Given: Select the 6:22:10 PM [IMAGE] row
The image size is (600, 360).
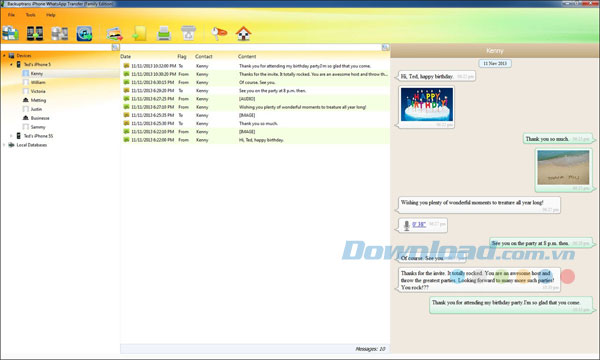Looking at the screenshot, I should click(255, 132).
